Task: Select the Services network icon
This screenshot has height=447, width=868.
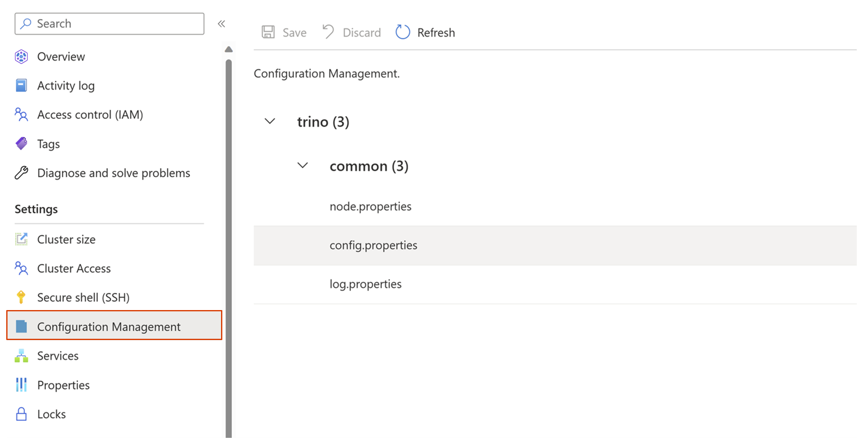Action: (x=21, y=355)
